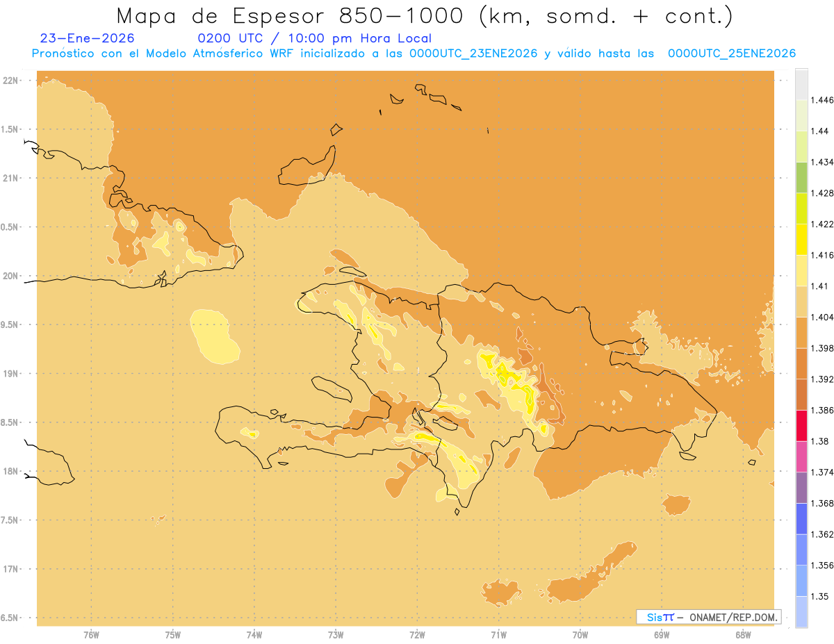Click the legend value '1.392'
The height and width of the screenshot is (644, 834).
[x=824, y=379]
